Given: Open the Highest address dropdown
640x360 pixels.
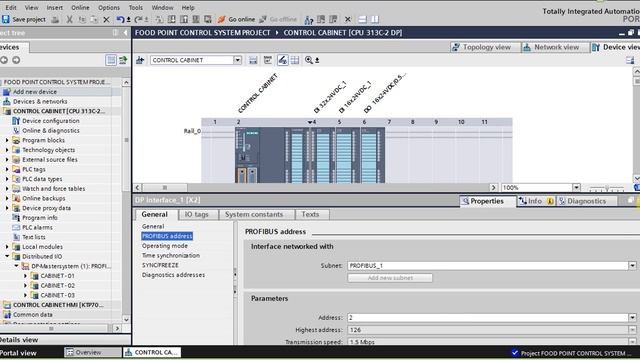Looking at the screenshot, I should click(632, 330).
